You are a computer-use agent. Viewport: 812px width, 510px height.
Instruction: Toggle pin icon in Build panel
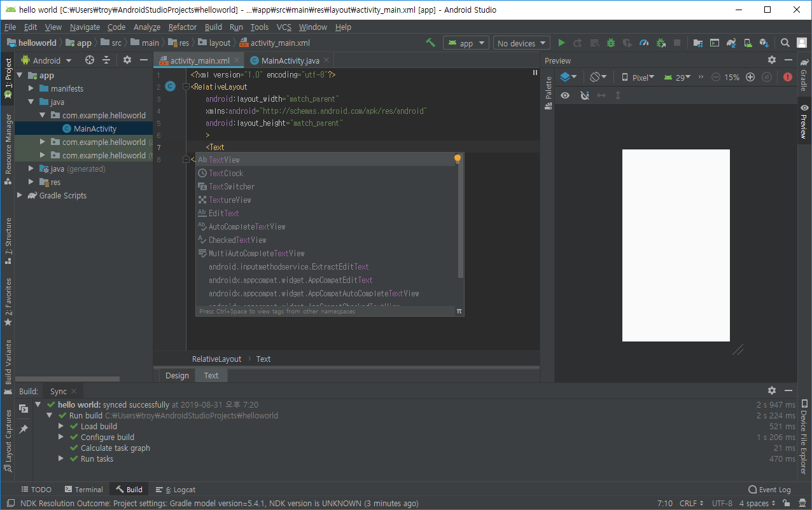tap(24, 429)
